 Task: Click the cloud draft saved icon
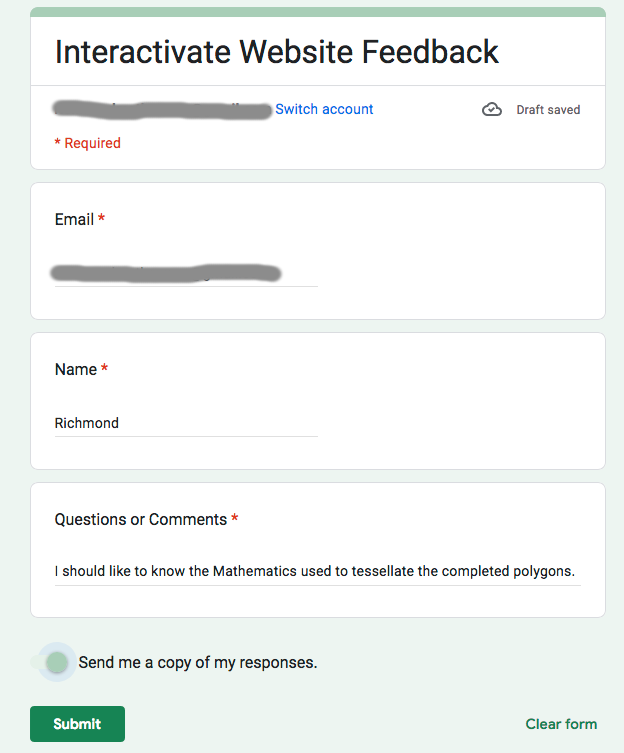(492, 110)
